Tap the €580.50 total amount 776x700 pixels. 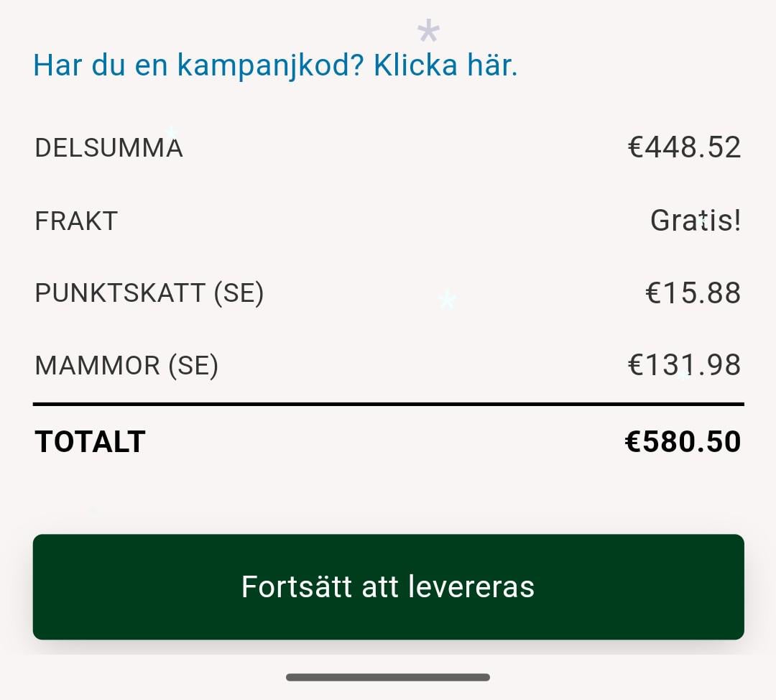tap(683, 441)
